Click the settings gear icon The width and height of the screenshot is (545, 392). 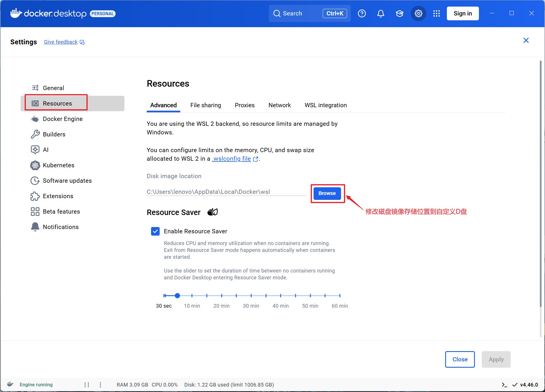pos(418,13)
